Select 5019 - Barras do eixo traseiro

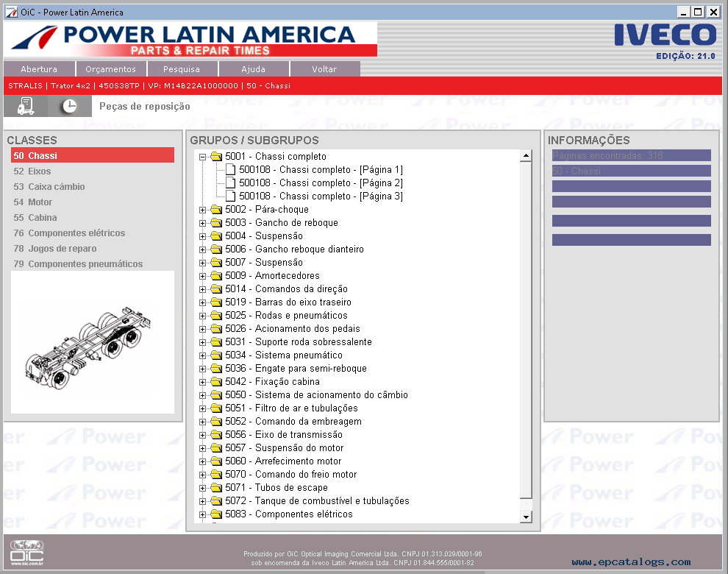[288, 302]
